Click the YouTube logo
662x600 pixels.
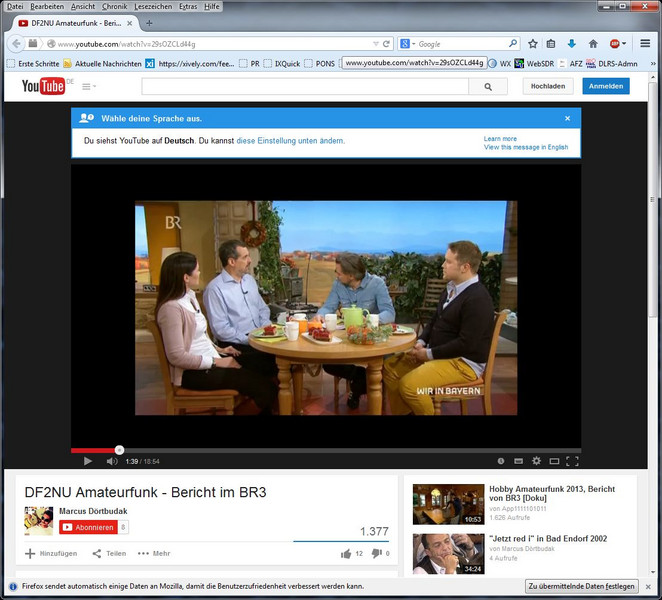coord(43,86)
